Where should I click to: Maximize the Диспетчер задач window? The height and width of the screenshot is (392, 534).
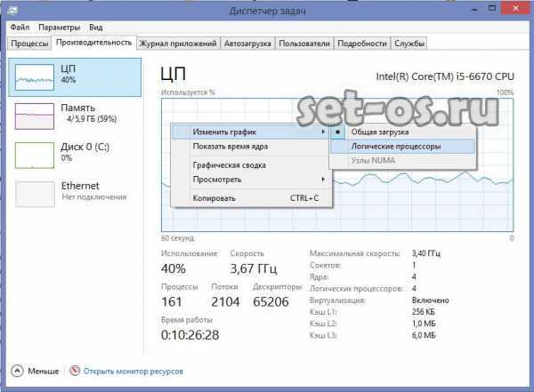pos(492,8)
